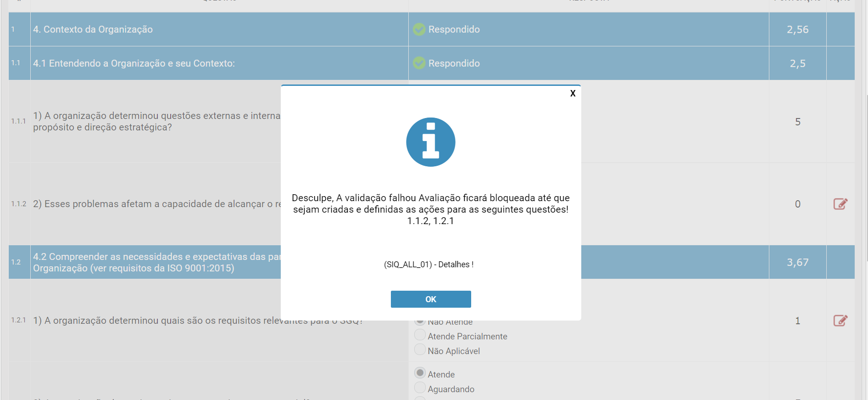
Task: Click '(SIQ_ALL_01) - Detalhes !' text
Action: 428,265
